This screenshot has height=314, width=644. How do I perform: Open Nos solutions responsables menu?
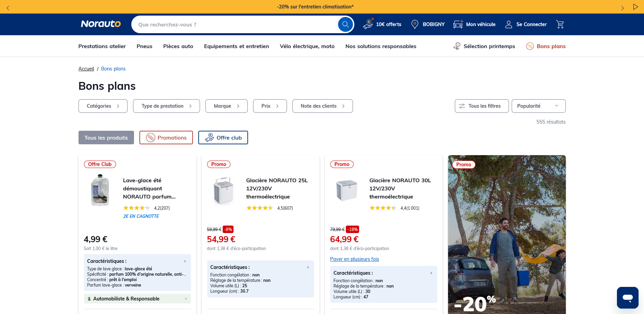tap(381, 46)
